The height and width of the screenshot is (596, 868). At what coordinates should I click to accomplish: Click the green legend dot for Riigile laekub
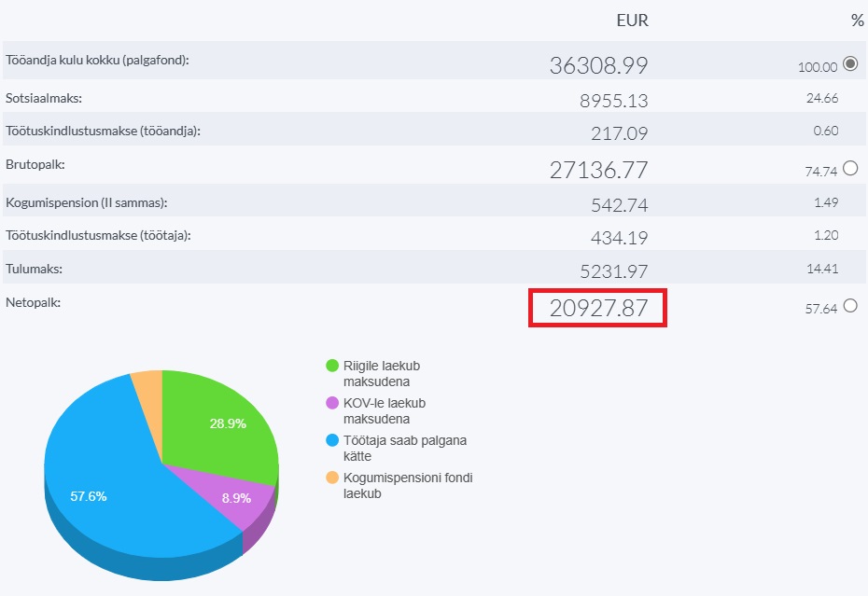point(331,366)
